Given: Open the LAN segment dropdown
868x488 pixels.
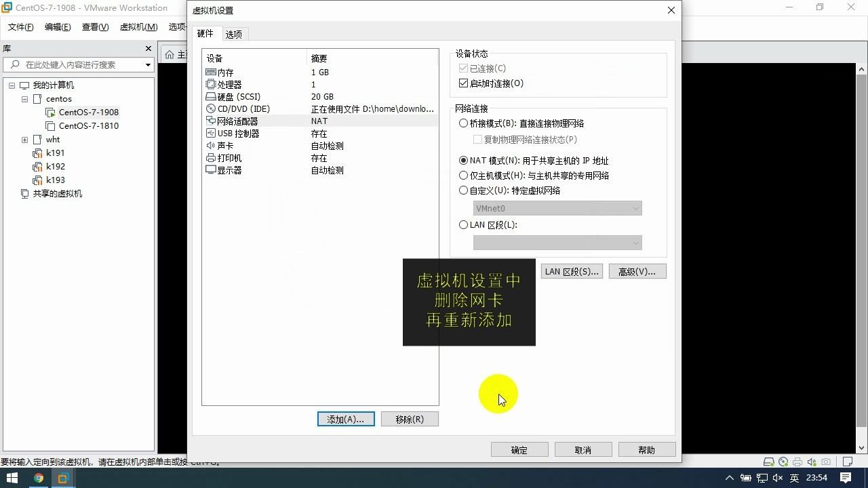Looking at the screenshot, I should (557, 243).
